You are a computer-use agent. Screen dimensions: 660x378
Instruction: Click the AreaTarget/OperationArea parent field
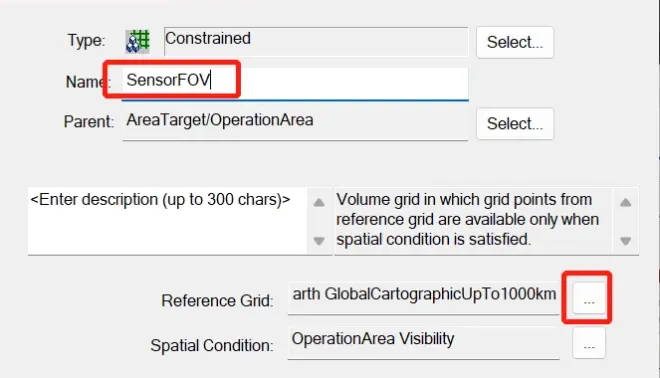[295, 124]
